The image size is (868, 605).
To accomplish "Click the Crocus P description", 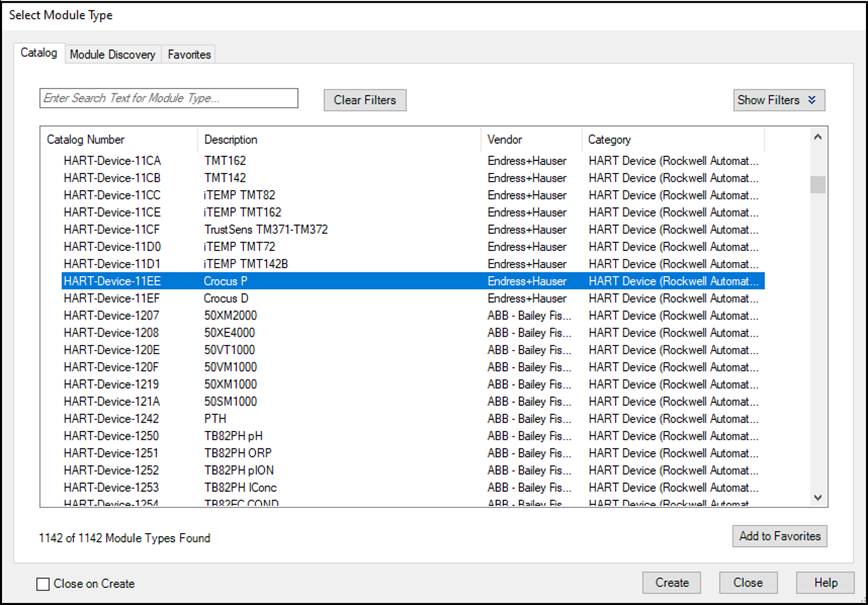I will click(x=226, y=281).
